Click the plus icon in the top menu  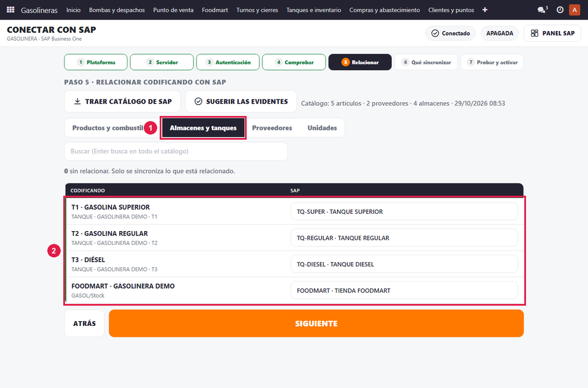485,10
